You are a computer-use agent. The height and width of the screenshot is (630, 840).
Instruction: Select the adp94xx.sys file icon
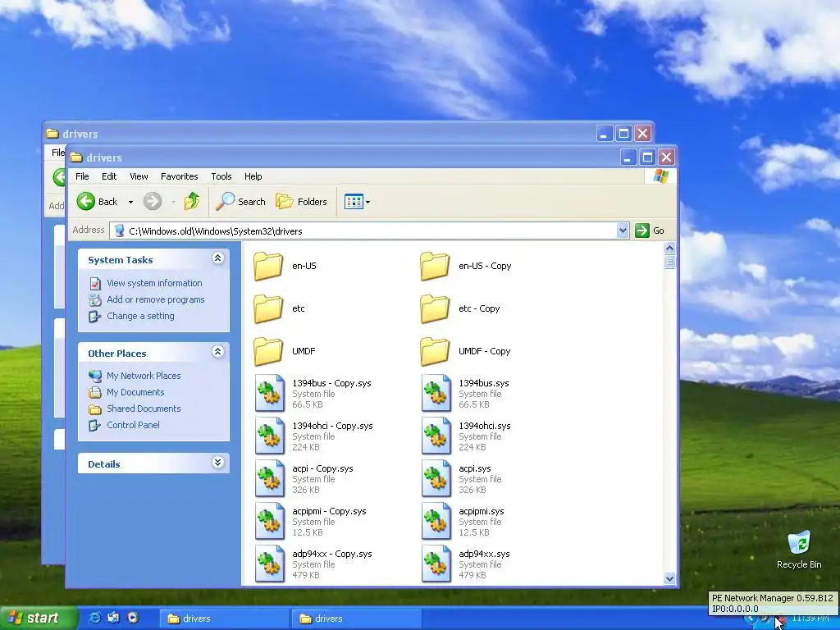coord(436,564)
